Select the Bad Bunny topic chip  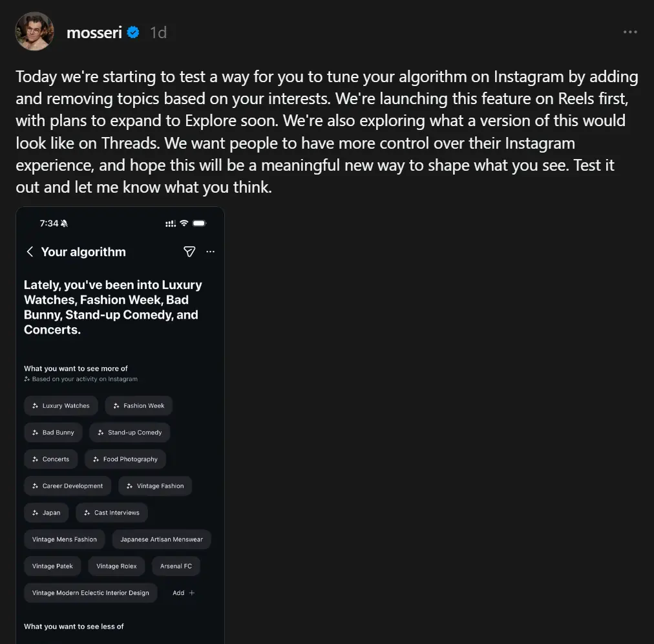tap(54, 432)
